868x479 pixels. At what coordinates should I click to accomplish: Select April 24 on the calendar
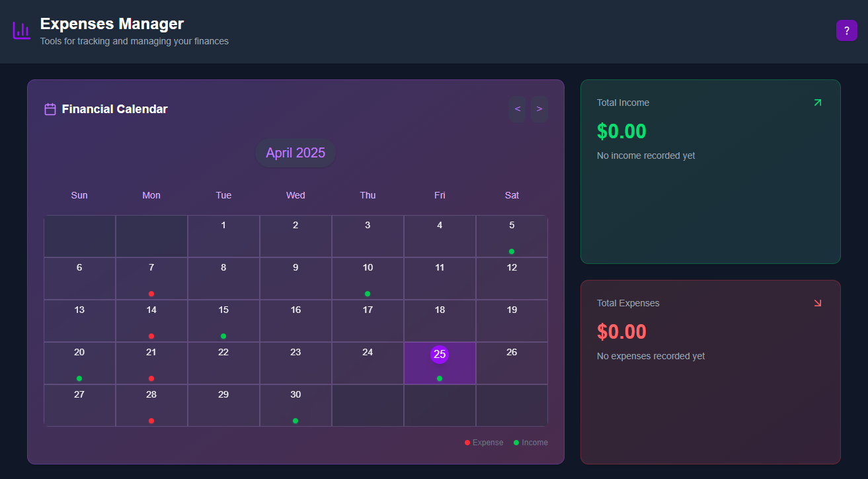(x=368, y=363)
